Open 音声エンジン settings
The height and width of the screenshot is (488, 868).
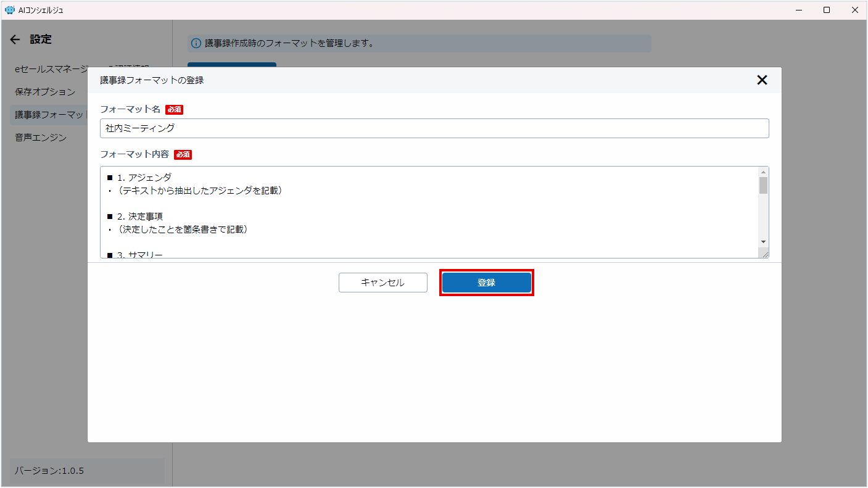[41, 138]
